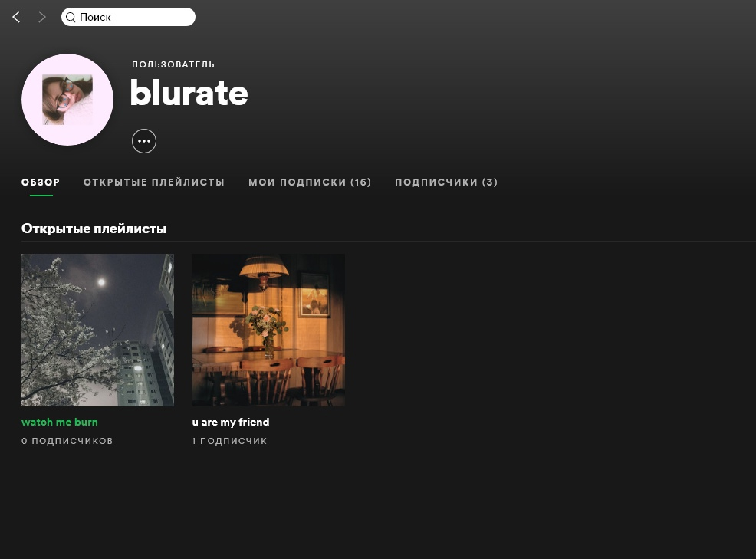Screen dimensions: 756x559
Task: Click the blurate username heading
Action: (x=189, y=93)
